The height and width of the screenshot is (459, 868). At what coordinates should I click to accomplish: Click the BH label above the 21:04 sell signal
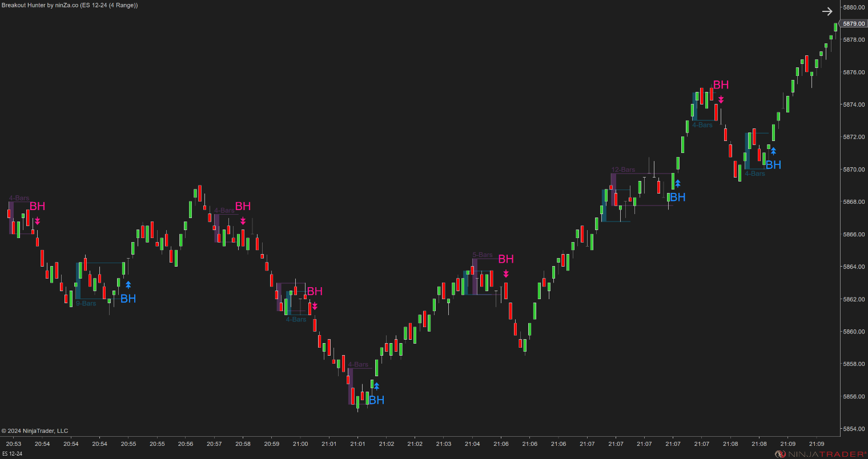click(x=505, y=259)
